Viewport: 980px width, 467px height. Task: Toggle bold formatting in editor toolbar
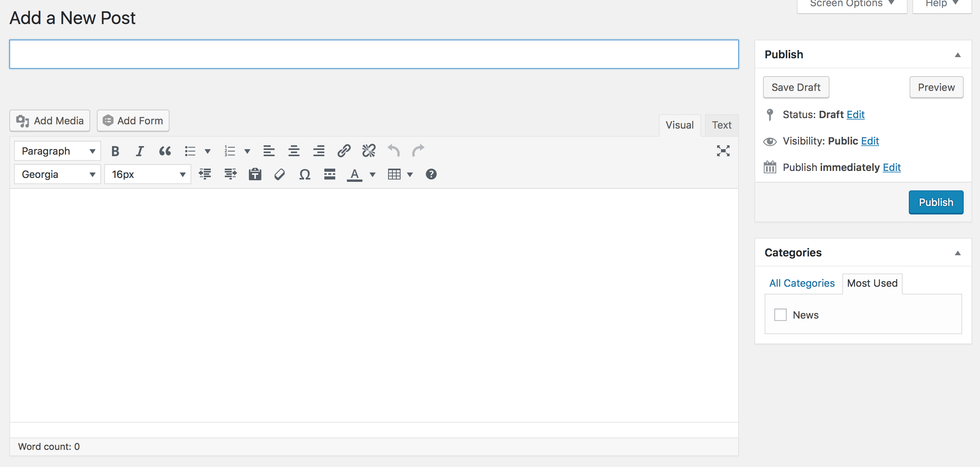tap(115, 151)
